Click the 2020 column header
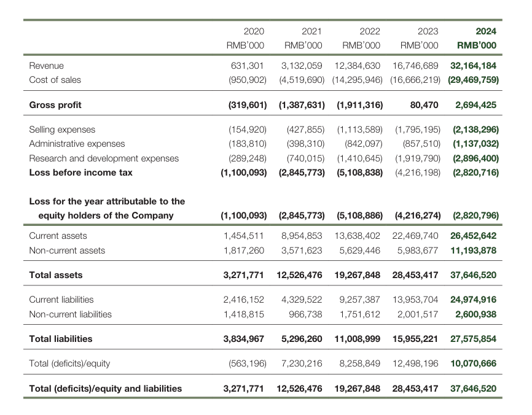This screenshot has height=415, width=532. point(254,31)
